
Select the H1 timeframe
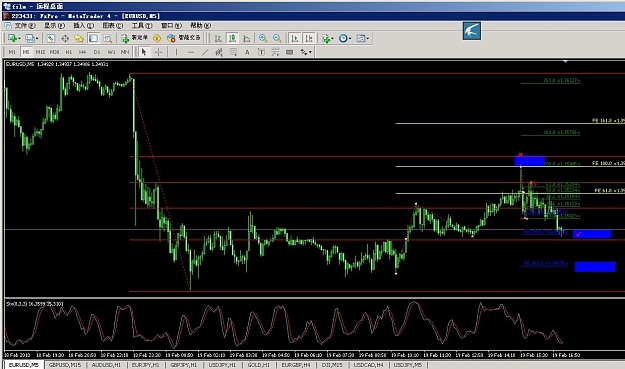(x=69, y=52)
